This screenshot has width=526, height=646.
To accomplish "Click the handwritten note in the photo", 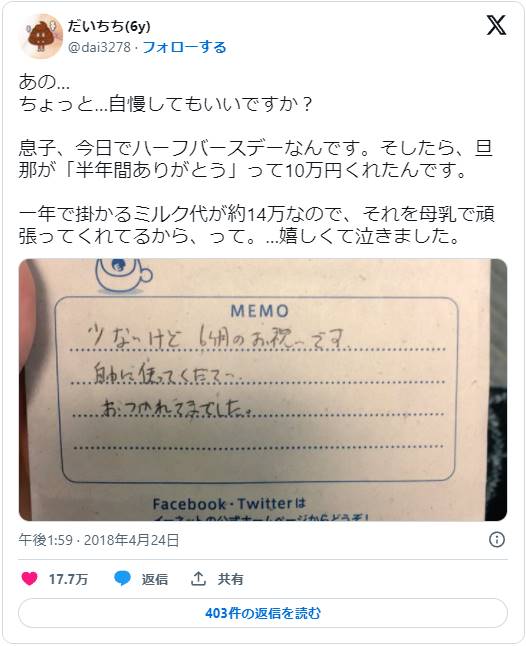I will click(216, 373).
